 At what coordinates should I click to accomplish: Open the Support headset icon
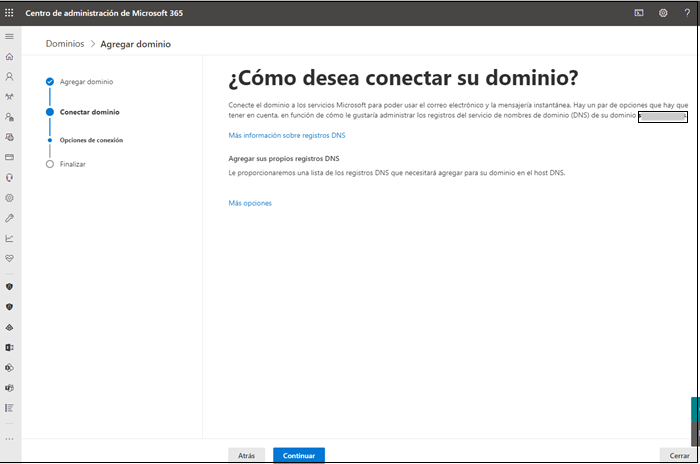pos(9,177)
